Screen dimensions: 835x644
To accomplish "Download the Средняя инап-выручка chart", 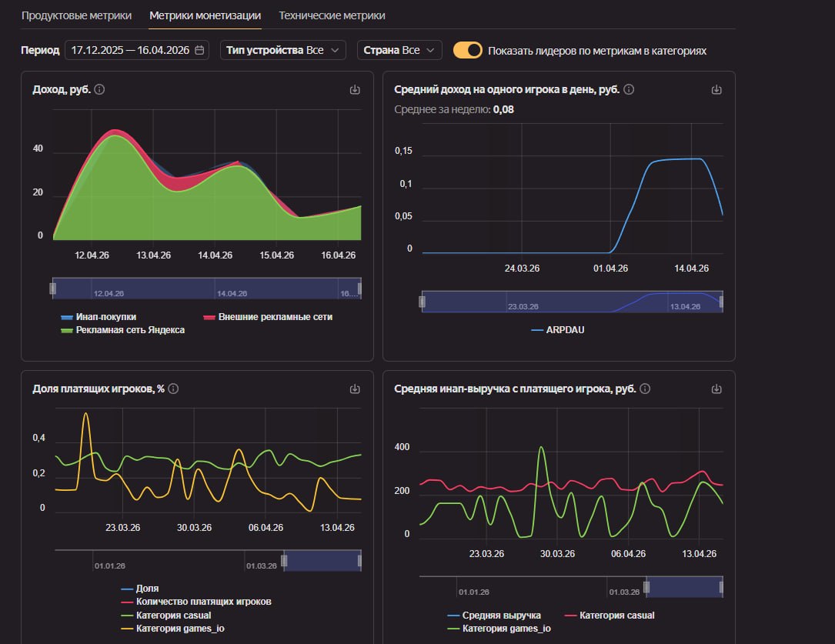I will [716, 389].
